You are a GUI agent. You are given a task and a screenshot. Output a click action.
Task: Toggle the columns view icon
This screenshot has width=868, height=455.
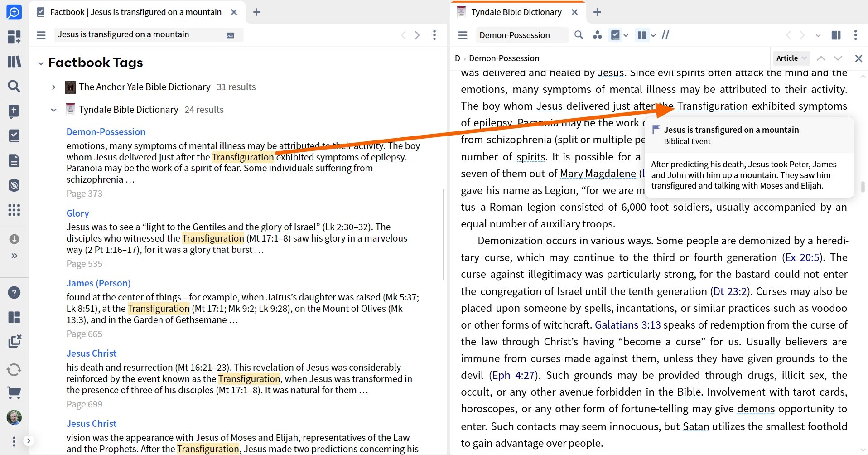coord(641,35)
